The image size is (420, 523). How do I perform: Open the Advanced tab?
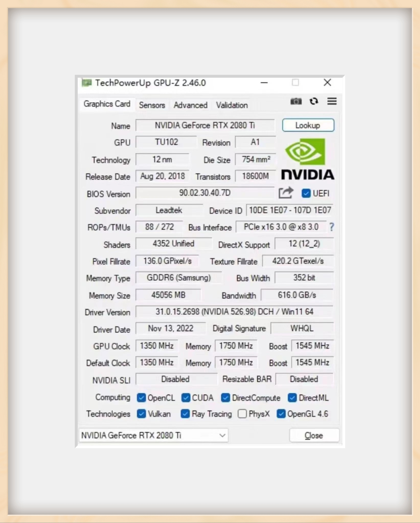(190, 105)
